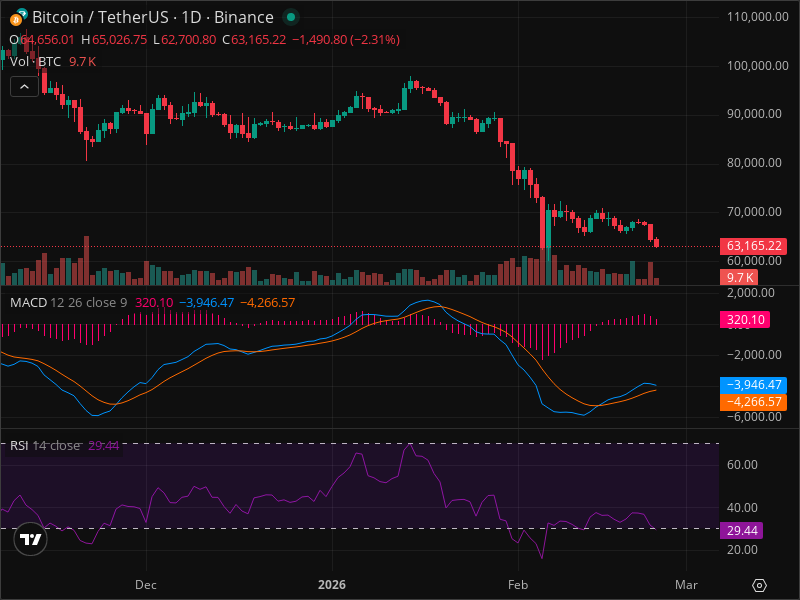Viewport: 800px width, 600px height.
Task: Select the Vol · BTC indicator legend
Action: [x=35, y=62]
